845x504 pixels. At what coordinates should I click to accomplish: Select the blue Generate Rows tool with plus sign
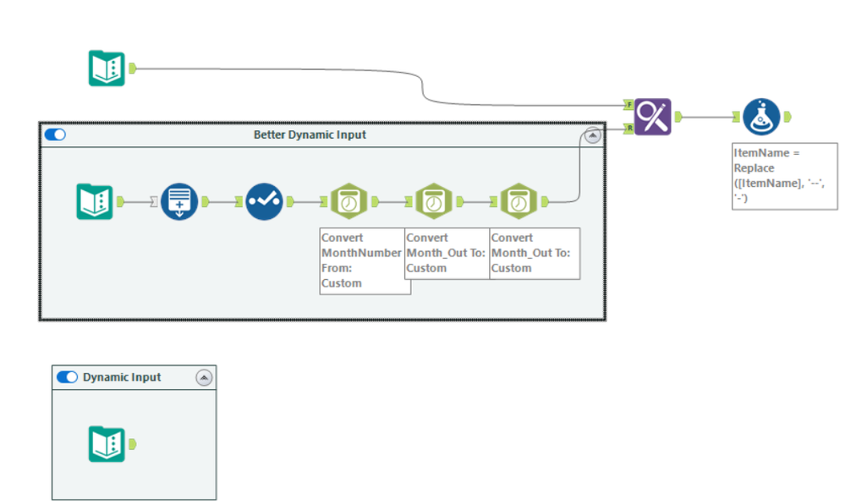tap(179, 201)
